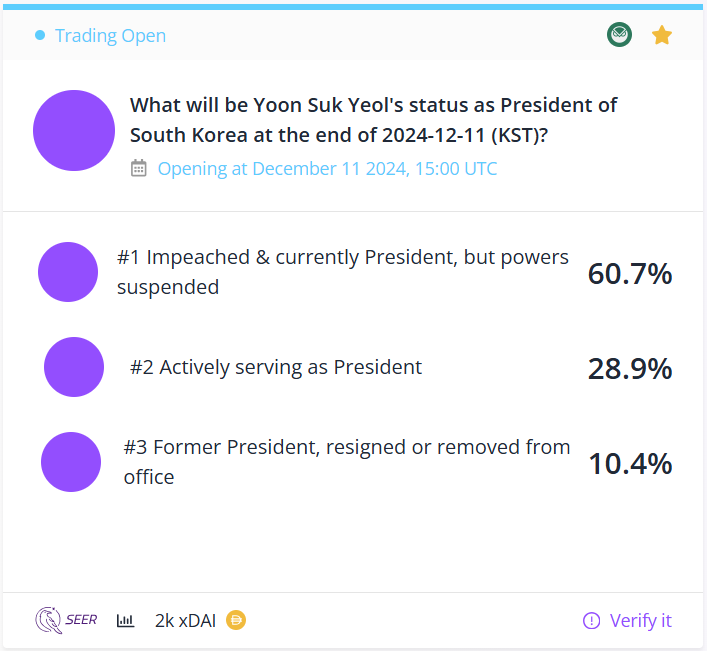The height and width of the screenshot is (651, 707).
Task: Click the calendar icon beside opening date
Action: [x=139, y=168]
